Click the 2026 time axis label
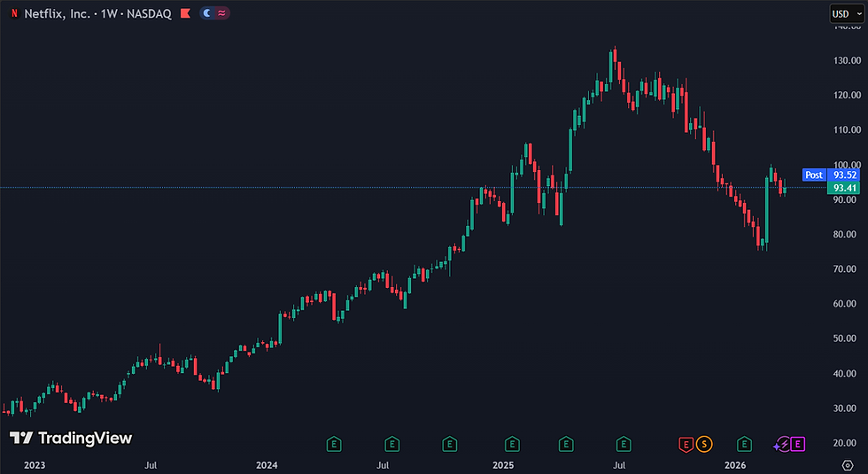Image resolution: width=868 pixels, height=474 pixels. (x=735, y=465)
